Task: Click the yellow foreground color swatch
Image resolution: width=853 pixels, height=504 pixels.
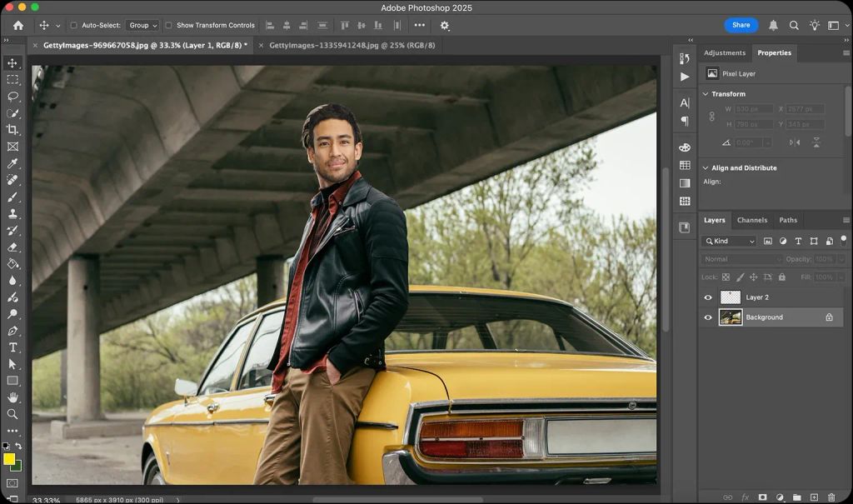Action: coord(9,459)
